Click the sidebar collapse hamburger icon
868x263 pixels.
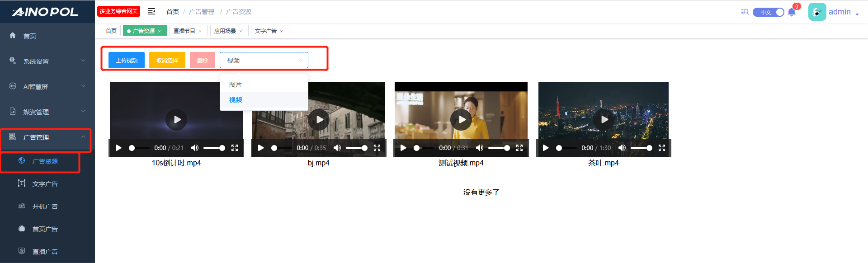(x=151, y=11)
